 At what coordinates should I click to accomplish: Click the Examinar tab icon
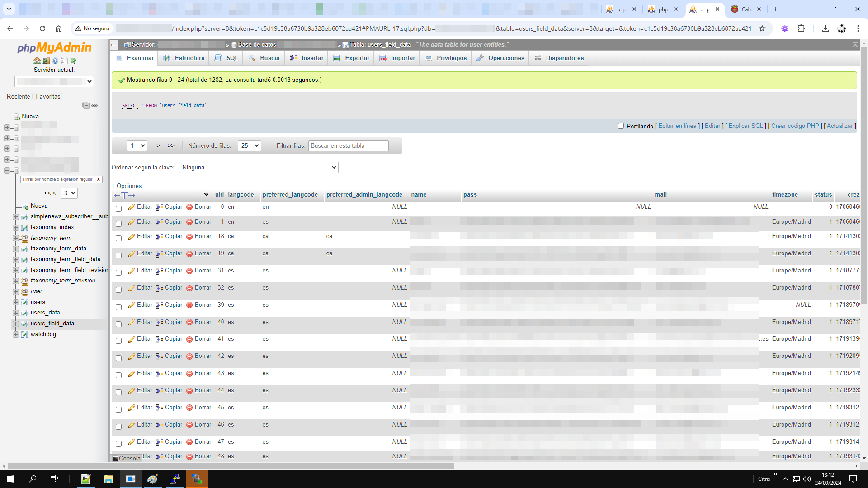(119, 58)
